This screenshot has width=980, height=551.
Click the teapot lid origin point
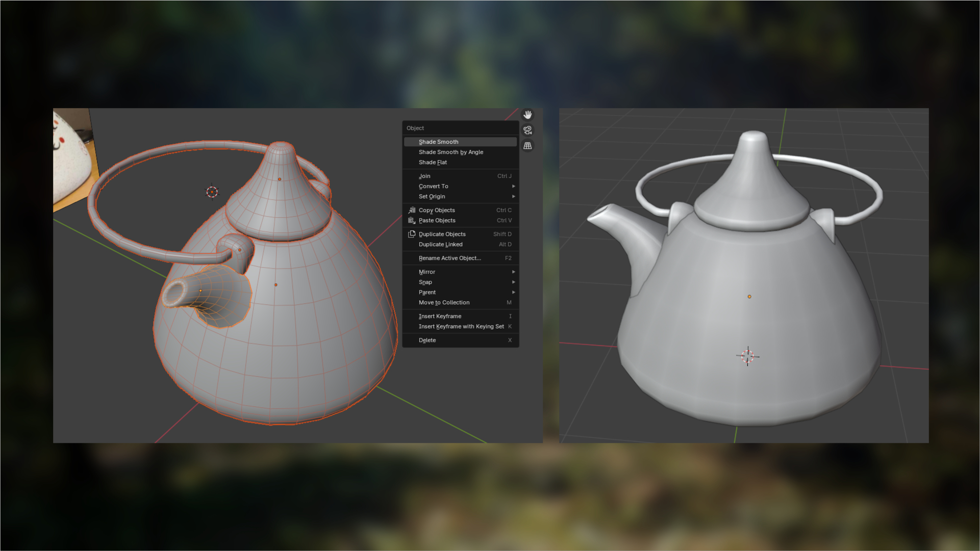pyautogui.click(x=279, y=179)
